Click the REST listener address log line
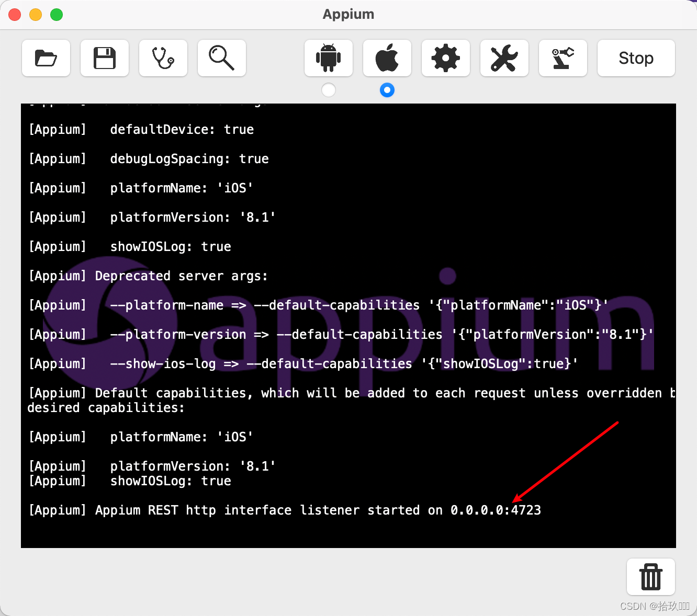The width and height of the screenshot is (697, 616). [285, 510]
